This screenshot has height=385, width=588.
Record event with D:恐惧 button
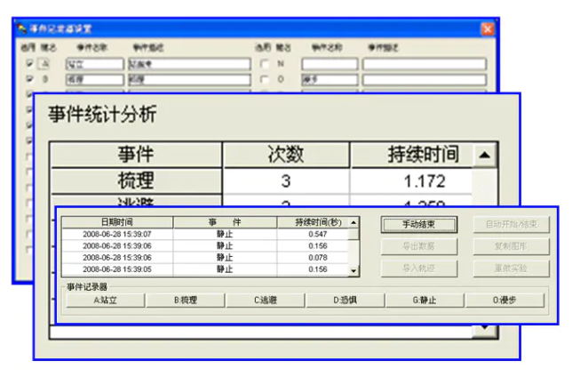coord(346,301)
